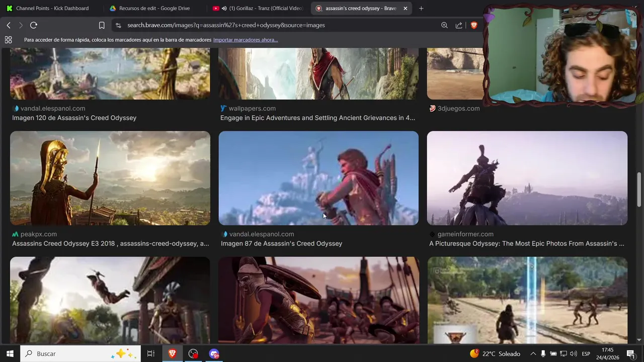This screenshot has width=644, height=362.
Task: Click the taskbar Buscar search box
Action: click(80, 353)
